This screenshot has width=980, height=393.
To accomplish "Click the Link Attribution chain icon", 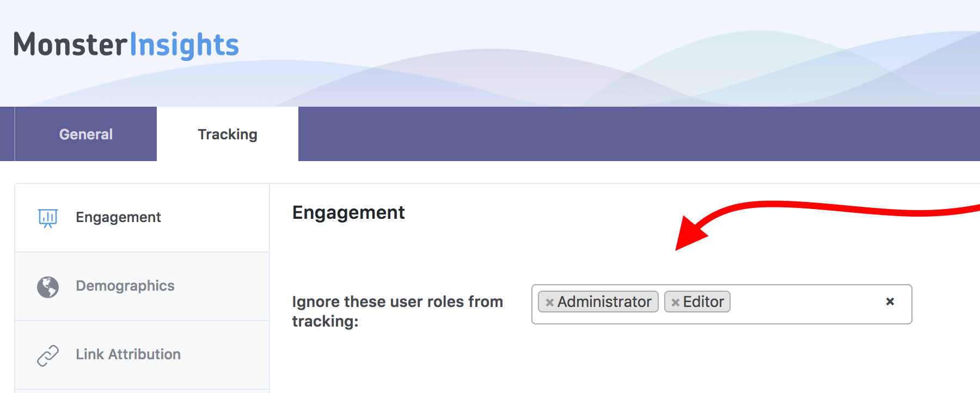I will [x=48, y=355].
